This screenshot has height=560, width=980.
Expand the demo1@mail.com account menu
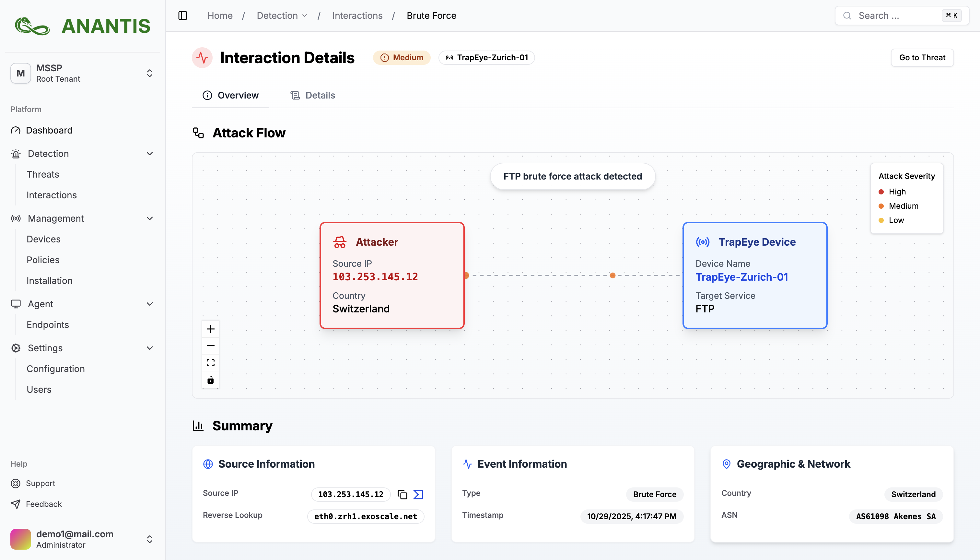(x=149, y=539)
